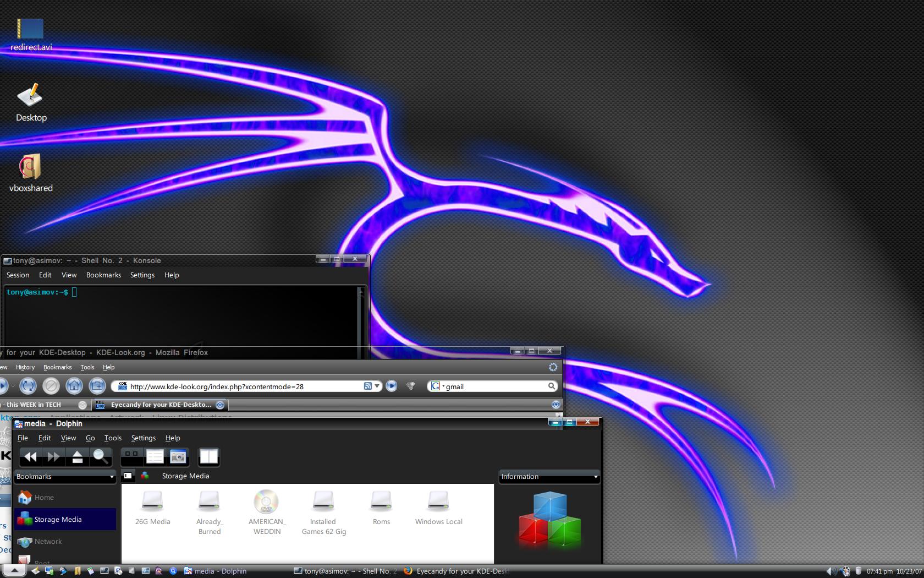This screenshot has height=578, width=924.
Task: Open the 26G Media drive
Action: coord(152,508)
